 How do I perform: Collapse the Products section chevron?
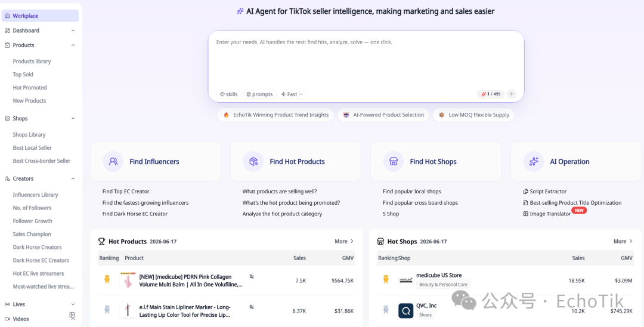73,45
